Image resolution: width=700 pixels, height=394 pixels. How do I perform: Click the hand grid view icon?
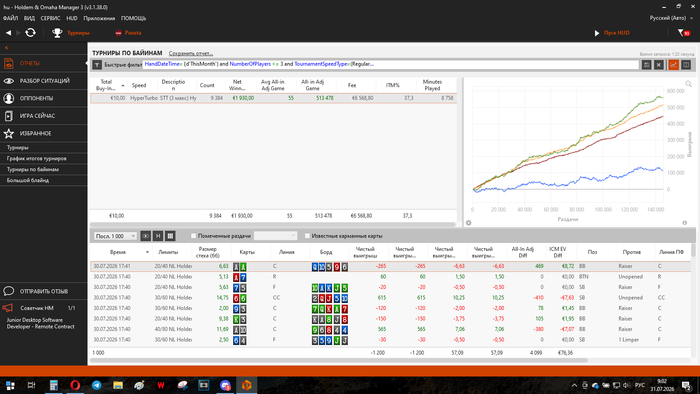pos(170,236)
